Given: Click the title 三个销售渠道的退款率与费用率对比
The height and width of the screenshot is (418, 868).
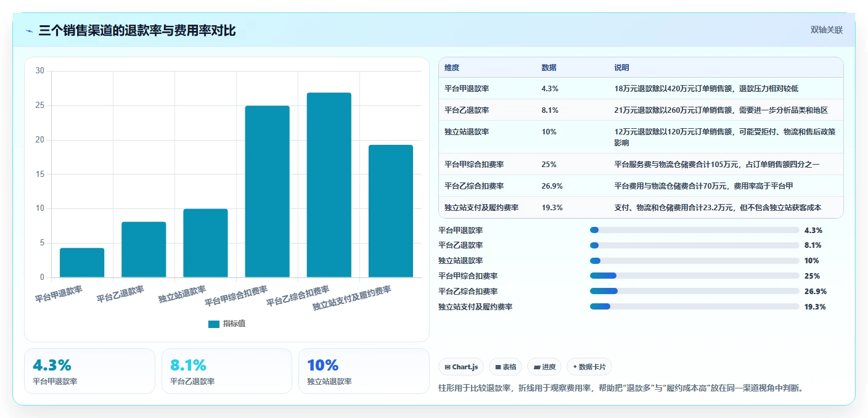Looking at the screenshot, I should click(x=137, y=31).
